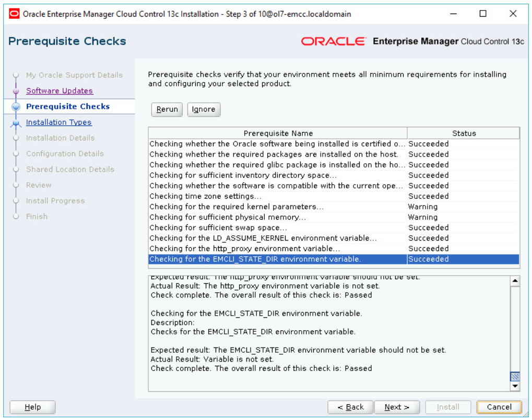Viewport: 532px width, 420px height.
Task: Select row checking LD_ASSUME_KERNEL environment variable
Action: pos(334,238)
